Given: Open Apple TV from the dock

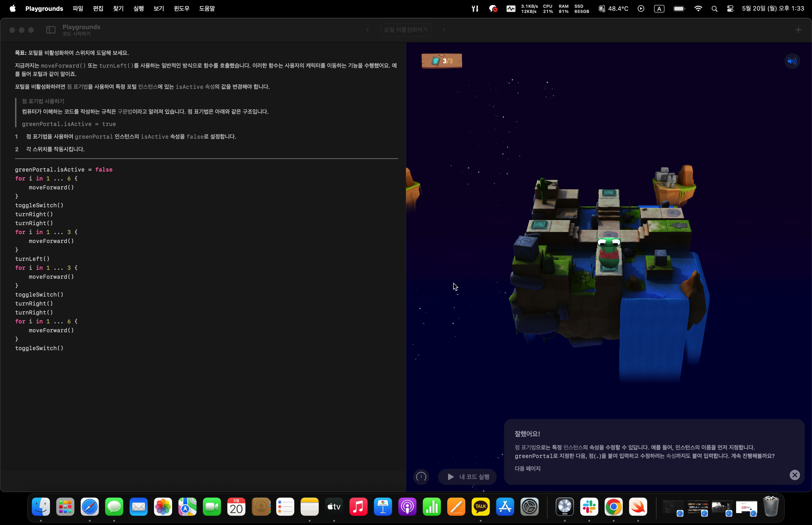Looking at the screenshot, I should [x=334, y=507].
